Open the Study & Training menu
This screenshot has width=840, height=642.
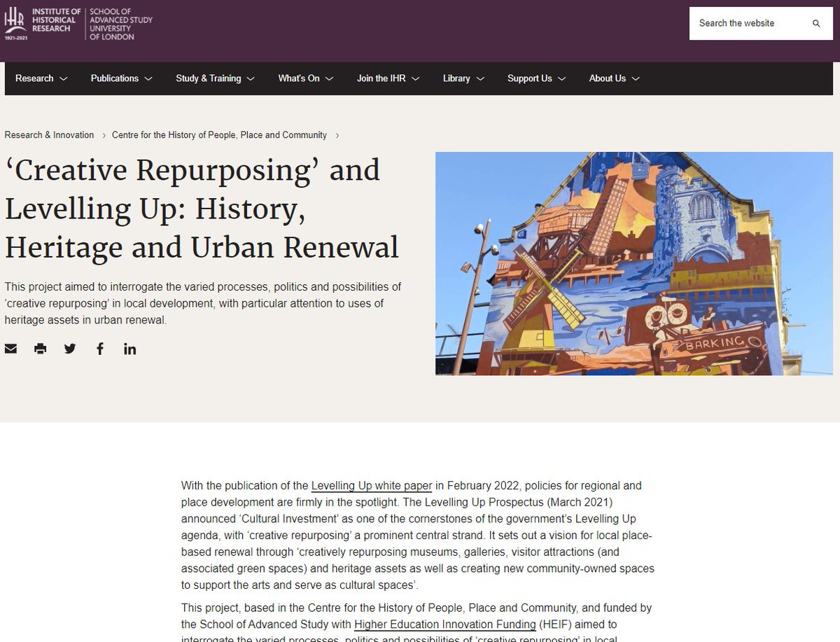pos(209,78)
